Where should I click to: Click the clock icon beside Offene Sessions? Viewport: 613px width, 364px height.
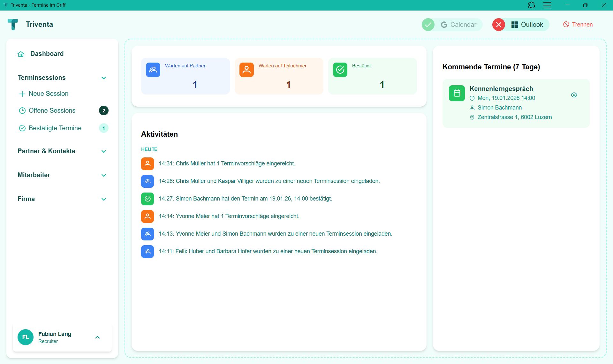coord(22,110)
